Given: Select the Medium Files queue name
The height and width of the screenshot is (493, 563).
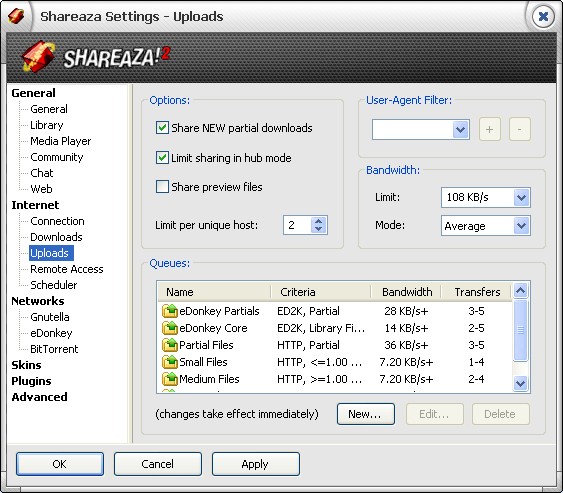Looking at the screenshot, I should coord(209,379).
